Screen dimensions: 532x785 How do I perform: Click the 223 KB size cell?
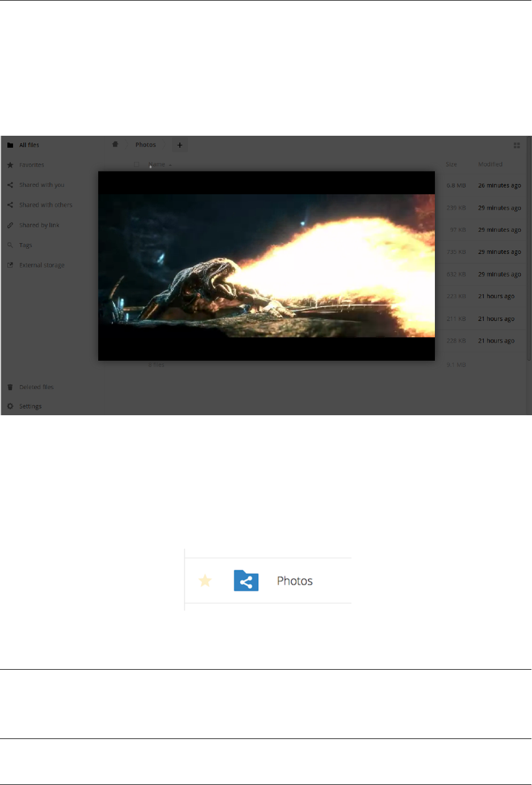click(456, 296)
